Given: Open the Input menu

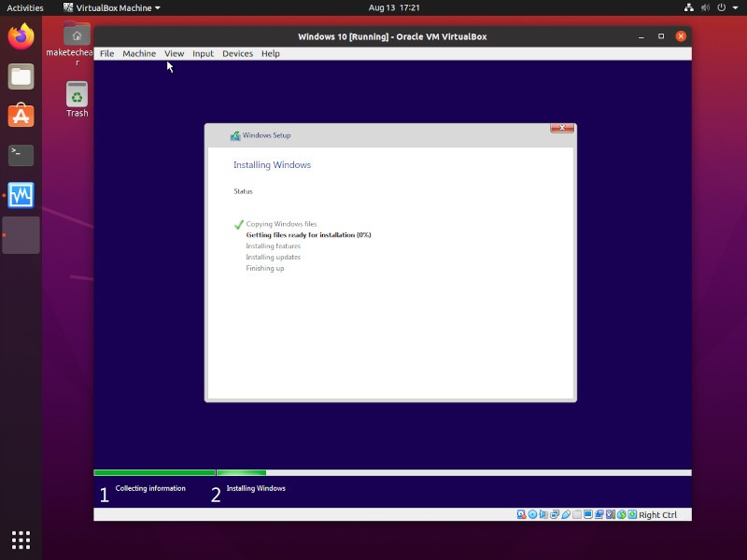Looking at the screenshot, I should [203, 53].
